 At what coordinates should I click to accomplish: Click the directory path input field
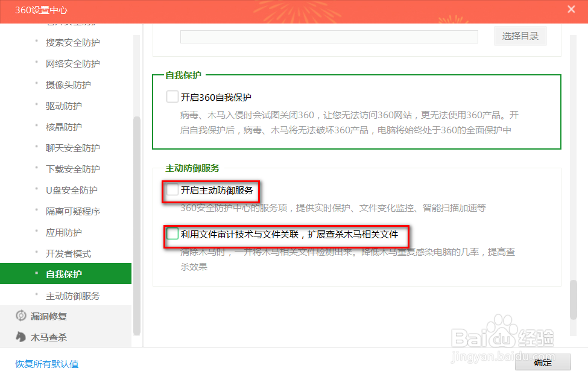[x=329, y=37]
